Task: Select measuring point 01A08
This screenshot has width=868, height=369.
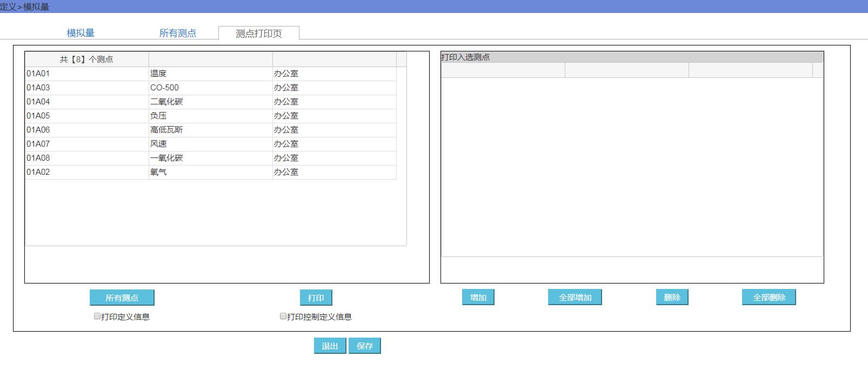Action: pos(87,158)
